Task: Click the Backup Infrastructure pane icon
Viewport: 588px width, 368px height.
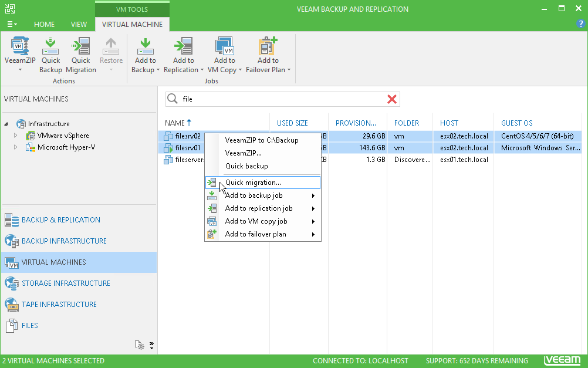Action: (12, 241)
